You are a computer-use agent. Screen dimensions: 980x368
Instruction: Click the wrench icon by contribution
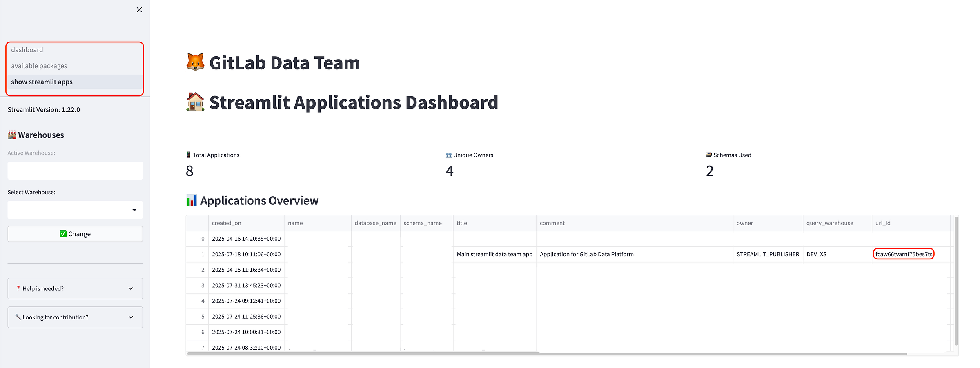(18, 317)
